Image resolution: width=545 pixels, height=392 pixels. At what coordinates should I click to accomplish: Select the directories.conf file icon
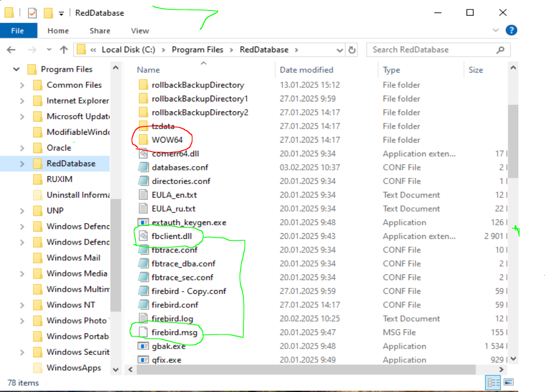[143, 181]
